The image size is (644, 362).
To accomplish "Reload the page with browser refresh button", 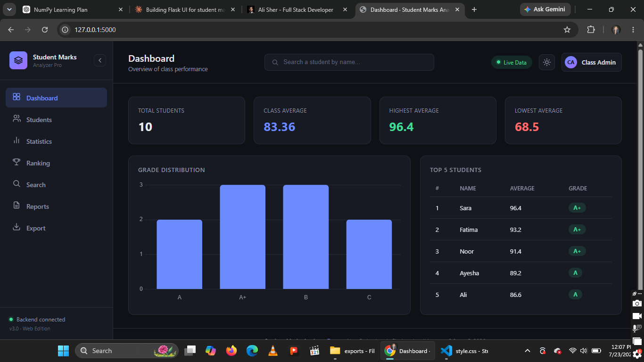I will click(x=45, y=30).
